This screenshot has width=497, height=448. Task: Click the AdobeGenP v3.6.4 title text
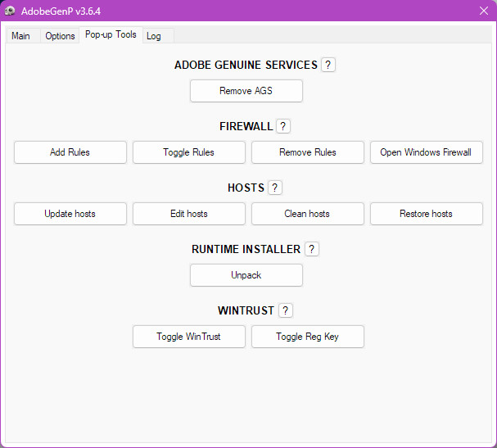coord(61,11)
